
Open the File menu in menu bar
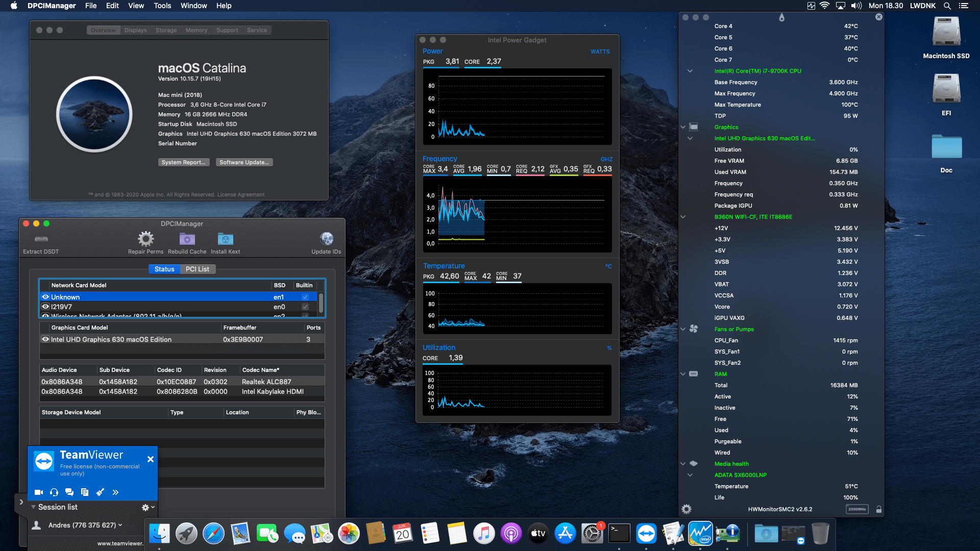(91, 6)
